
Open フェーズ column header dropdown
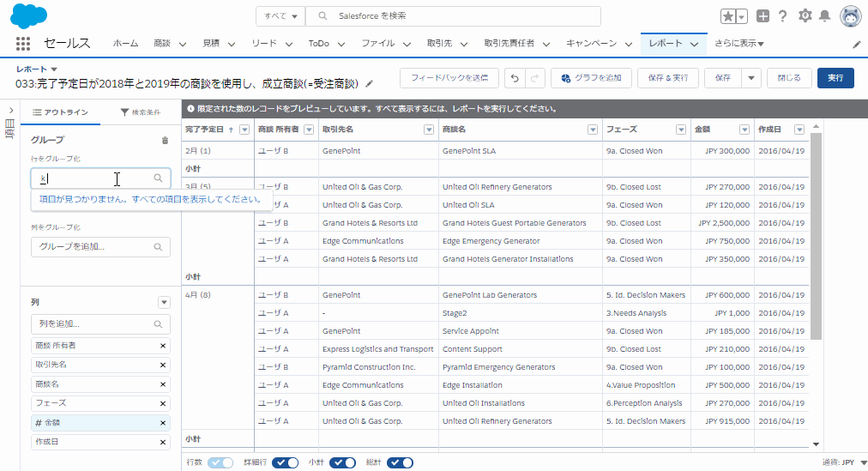[681, 130]
